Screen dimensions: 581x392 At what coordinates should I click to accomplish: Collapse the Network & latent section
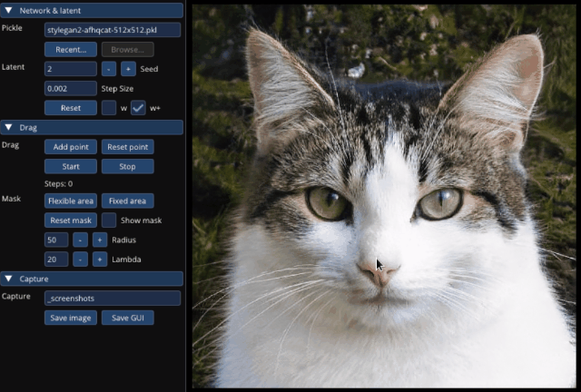[x=8, y=10]
